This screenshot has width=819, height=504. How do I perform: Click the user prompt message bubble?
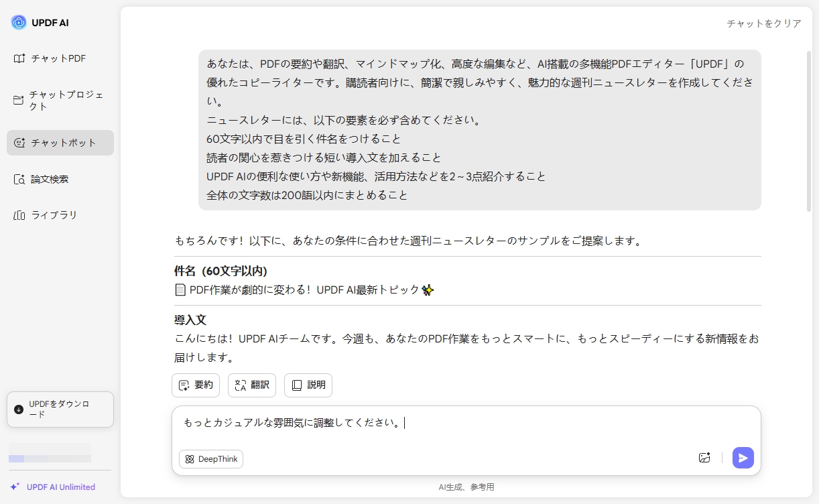[x=480, y=130]
